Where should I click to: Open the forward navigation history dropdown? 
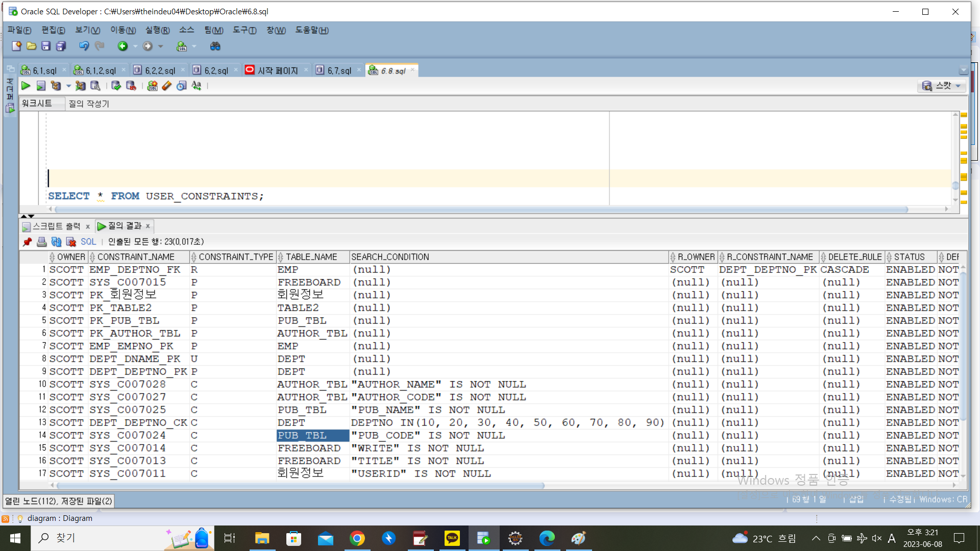pos(160,46)
